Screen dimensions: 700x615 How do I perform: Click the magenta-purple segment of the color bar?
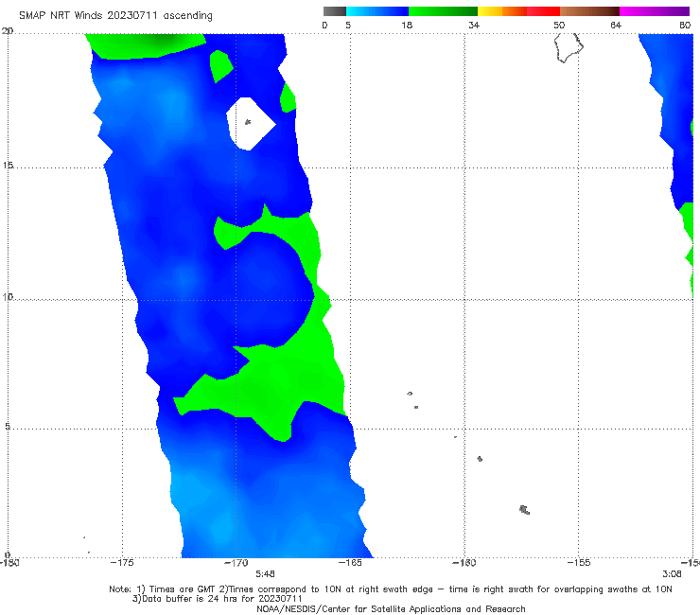pyautogui.click(x=655, y=11)
